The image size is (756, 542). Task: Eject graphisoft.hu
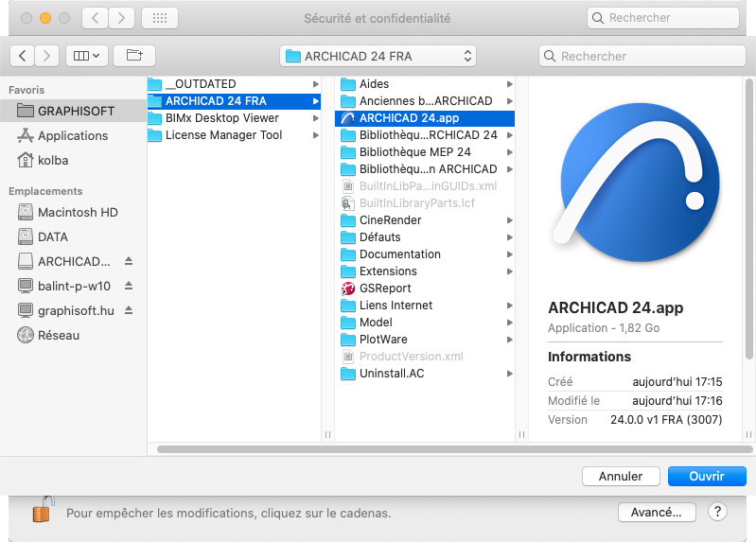129,310
